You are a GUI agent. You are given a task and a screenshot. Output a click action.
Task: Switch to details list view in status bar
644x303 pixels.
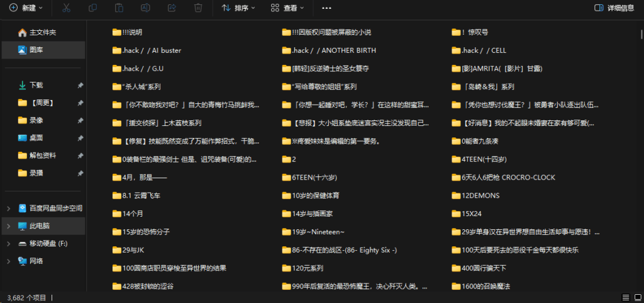point(625,297)
